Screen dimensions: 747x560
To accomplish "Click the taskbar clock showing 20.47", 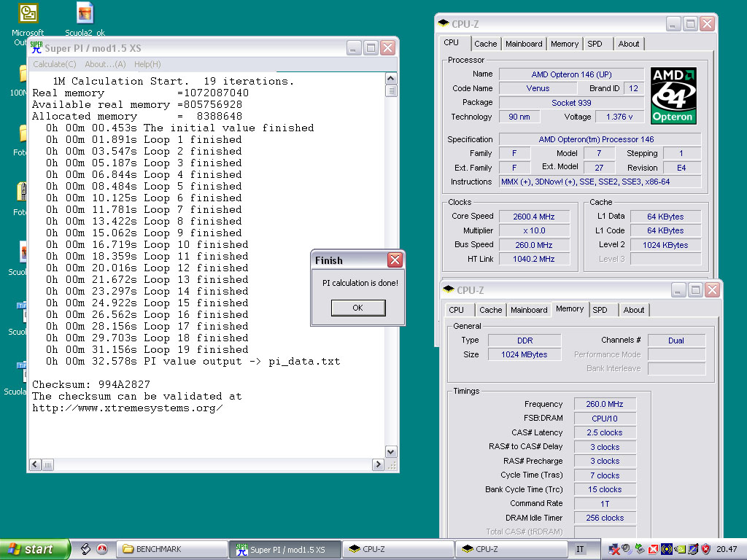I will tap(727, 549).
